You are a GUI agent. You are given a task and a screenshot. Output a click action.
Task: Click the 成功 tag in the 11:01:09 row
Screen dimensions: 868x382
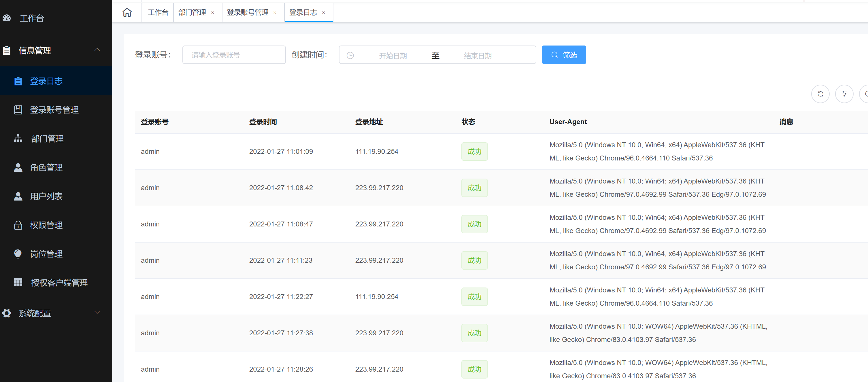(474, 152)
